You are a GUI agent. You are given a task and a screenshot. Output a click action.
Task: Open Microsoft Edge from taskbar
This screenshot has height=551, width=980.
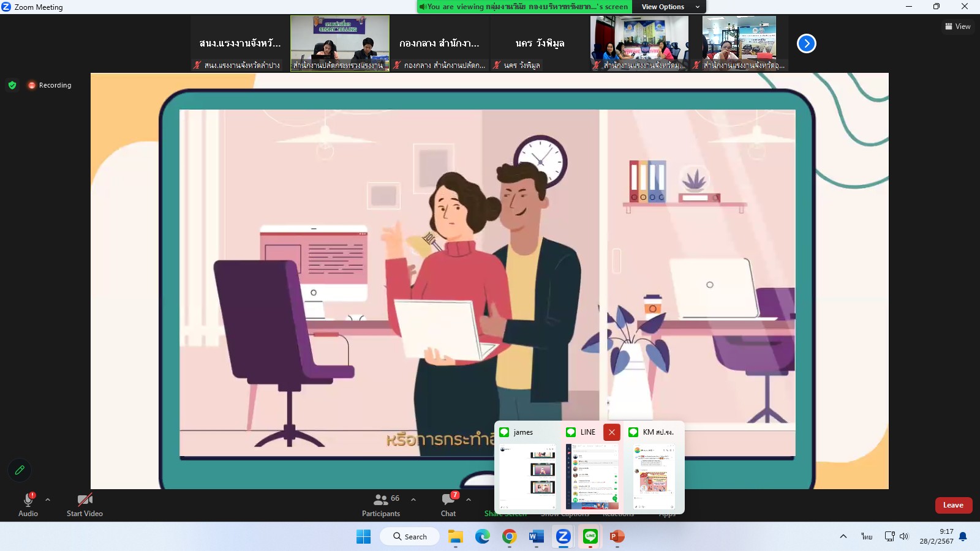tap(483, 536)
